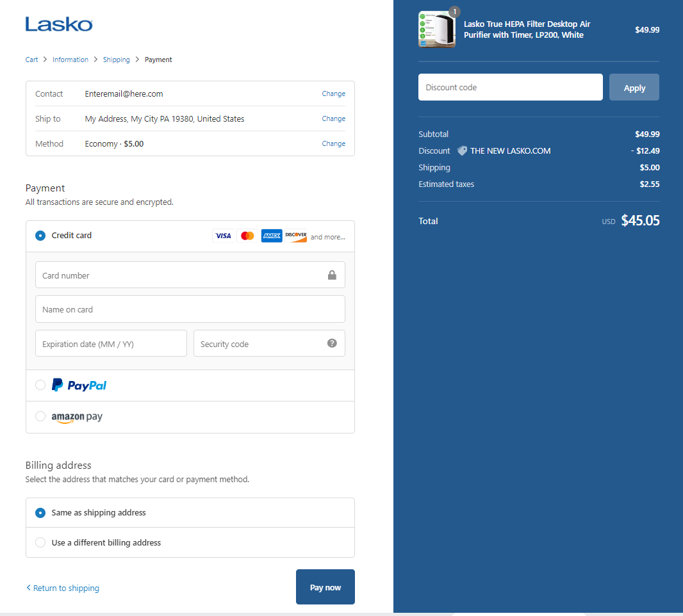683x616 pixels.
Task: Select Amazon Pay payment option
Action: (40, 416)
